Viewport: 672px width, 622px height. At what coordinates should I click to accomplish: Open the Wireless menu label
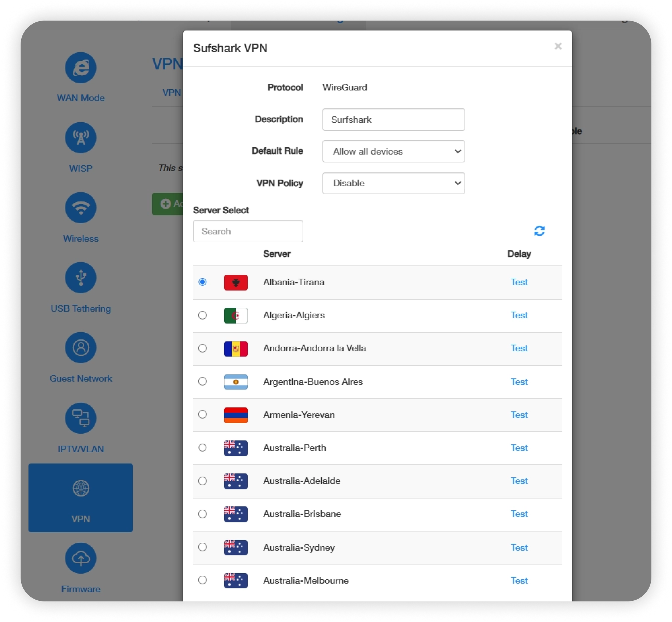pos(81,238)
